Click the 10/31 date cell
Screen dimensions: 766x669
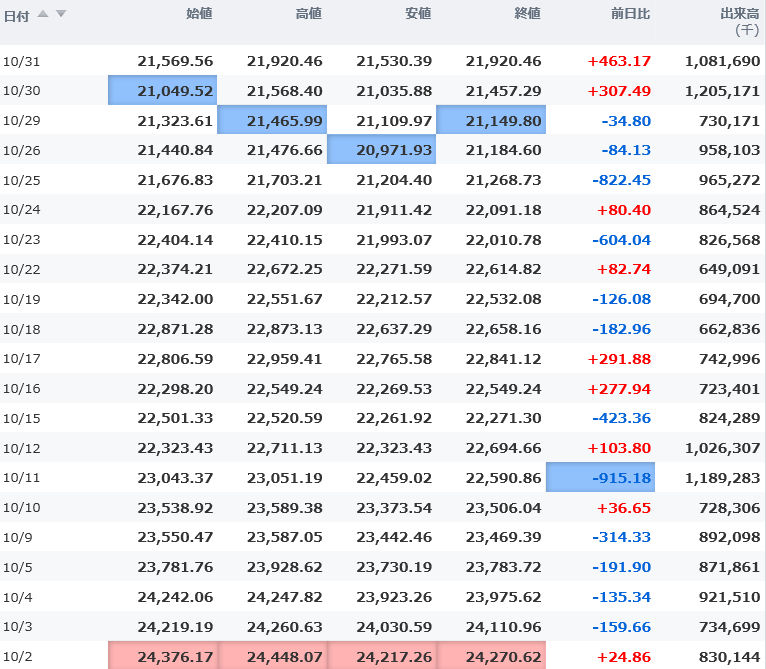pyautogui.click(x=20, y=61)
